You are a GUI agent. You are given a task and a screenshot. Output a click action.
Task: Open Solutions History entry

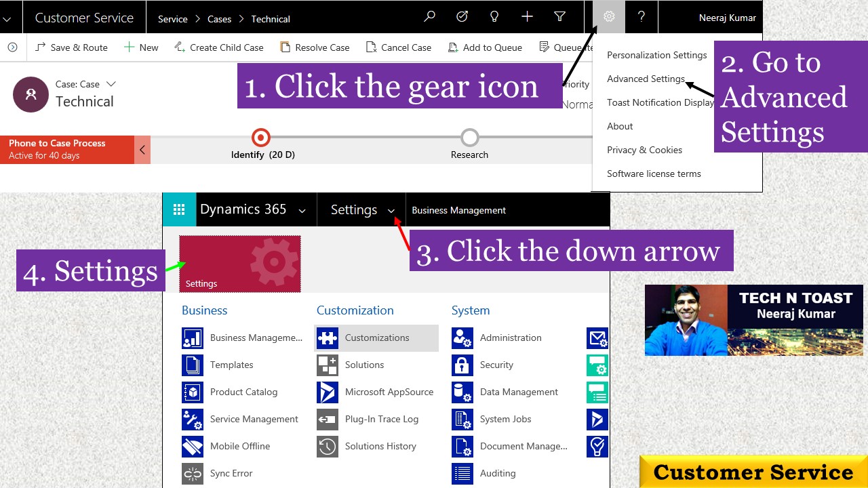point(367,446)
